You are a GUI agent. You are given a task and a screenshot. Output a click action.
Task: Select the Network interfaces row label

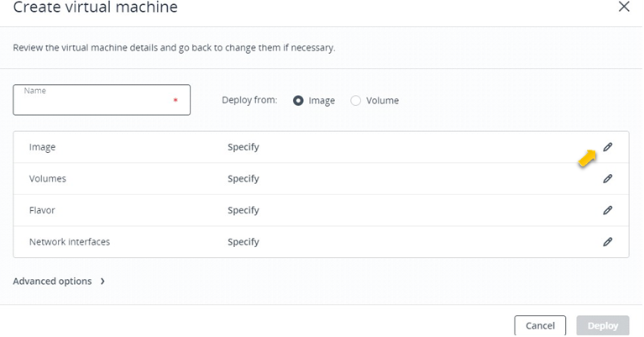pyautogui.click(x=70, y=242)
